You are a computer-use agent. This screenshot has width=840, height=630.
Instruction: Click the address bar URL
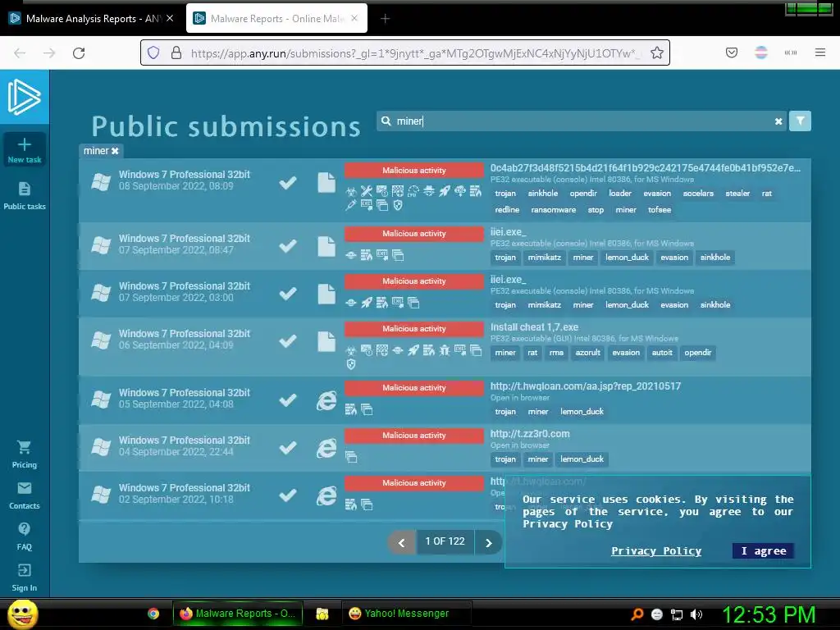tap(415, 53)
